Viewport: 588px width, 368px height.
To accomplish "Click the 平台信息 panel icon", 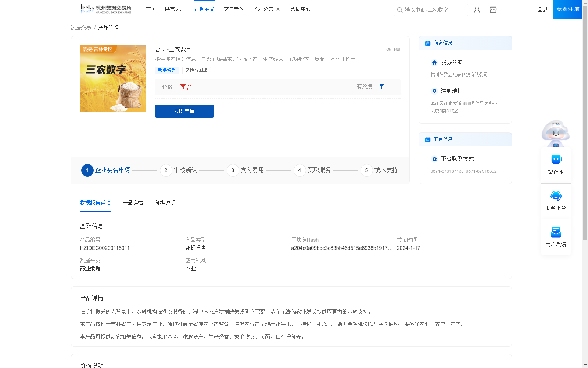I will (x=427, y=139).
